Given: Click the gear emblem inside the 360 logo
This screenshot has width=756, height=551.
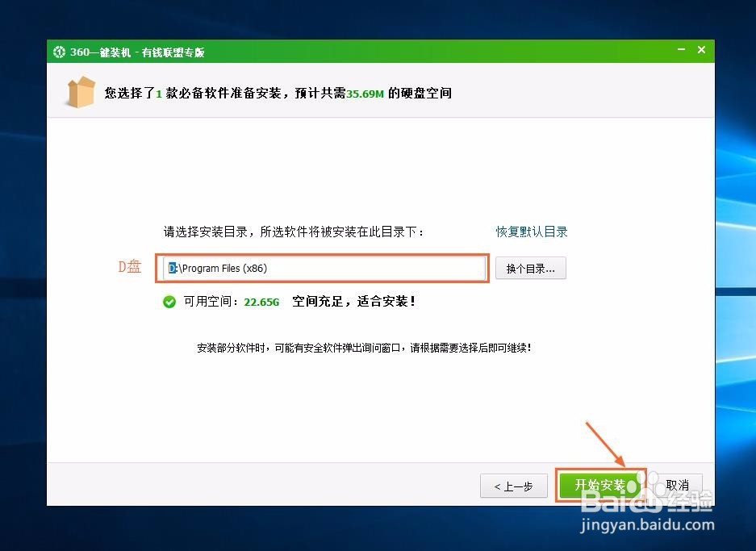Looking at the screenshot, I should [59, 51].
